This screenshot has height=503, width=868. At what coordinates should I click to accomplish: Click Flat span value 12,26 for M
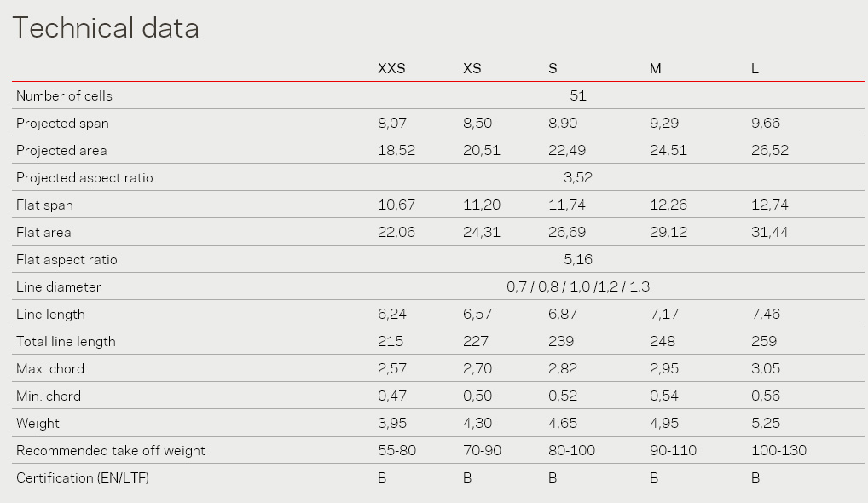click(668, 205)
